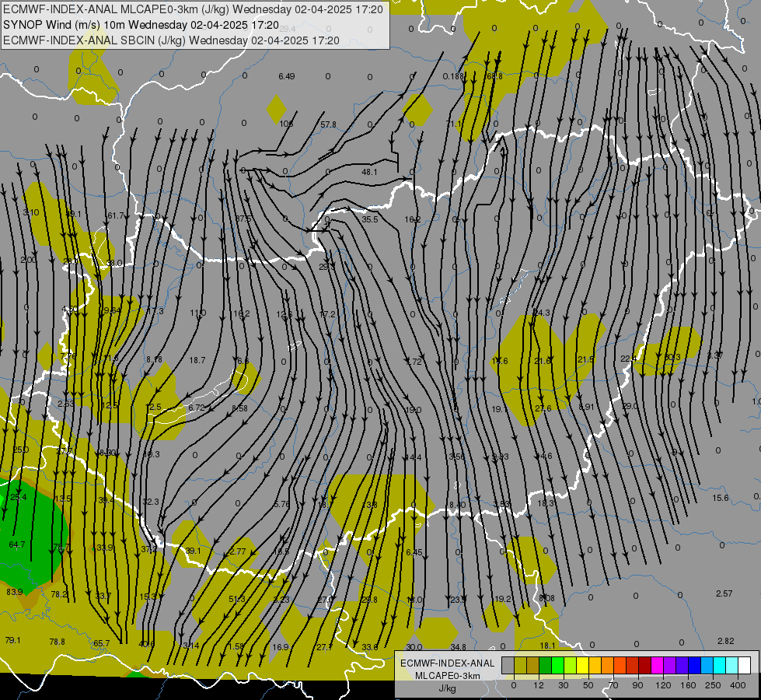The image size is (761, 700).
Task: Click the map value 27.6
Action: click(x=543, y=408)
